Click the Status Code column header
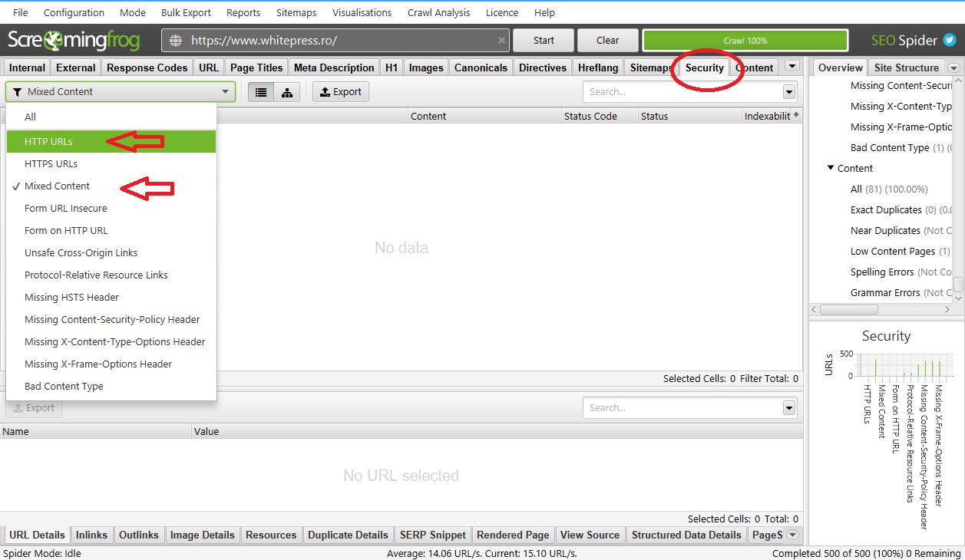This screenshot has width=965, height=560. pyautogui.click(x=599, y=116)
